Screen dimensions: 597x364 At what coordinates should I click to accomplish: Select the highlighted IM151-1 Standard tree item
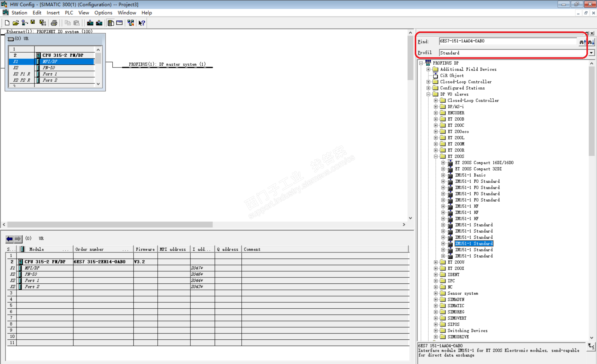point(474,244)
